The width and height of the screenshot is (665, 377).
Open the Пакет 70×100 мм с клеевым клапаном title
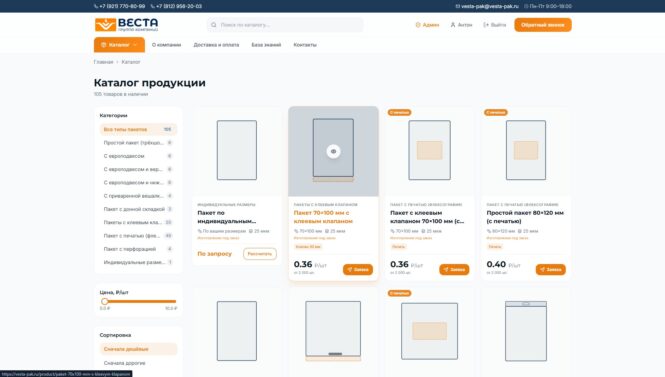(323, 217)
